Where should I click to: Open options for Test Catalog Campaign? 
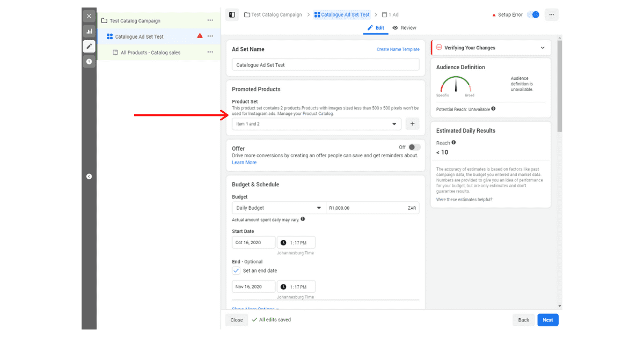tap(210, 20)
